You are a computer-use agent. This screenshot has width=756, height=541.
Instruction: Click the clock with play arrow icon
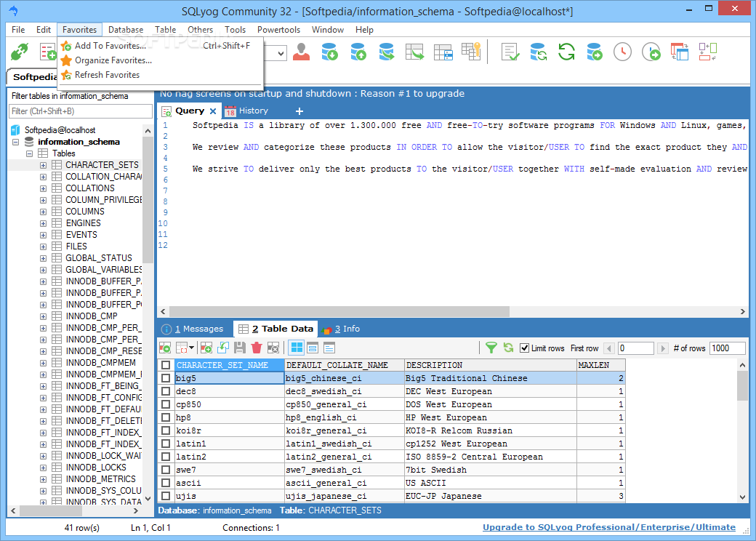(651, 52)
